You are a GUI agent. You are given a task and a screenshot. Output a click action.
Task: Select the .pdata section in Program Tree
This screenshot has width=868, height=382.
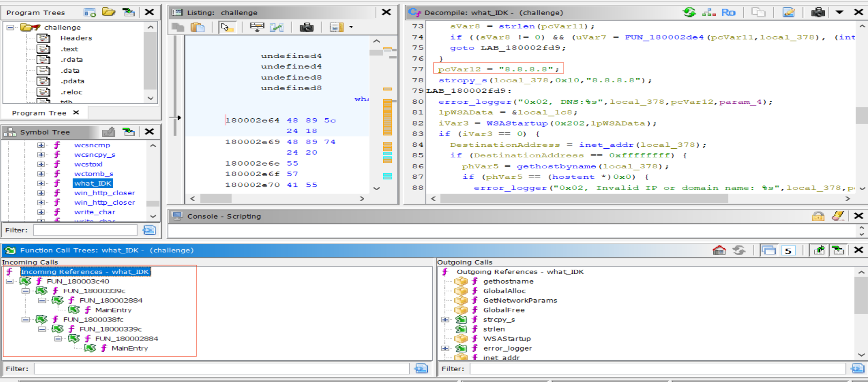(x=72, y=81)
